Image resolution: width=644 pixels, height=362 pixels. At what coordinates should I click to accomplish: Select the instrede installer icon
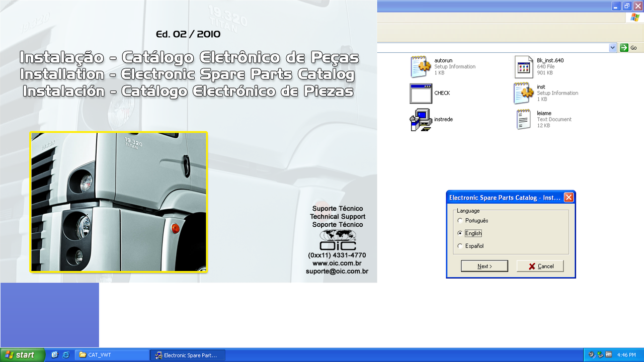[421, 120]
